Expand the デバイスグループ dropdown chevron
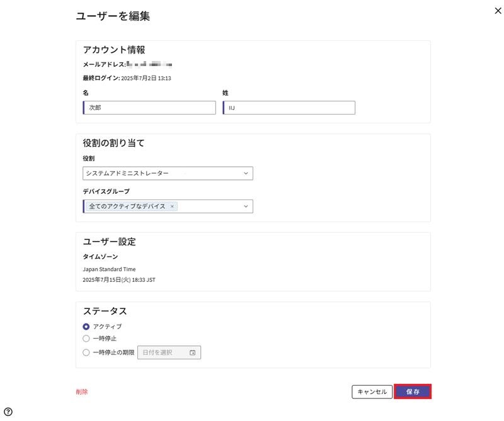 (x=246, y=206)
